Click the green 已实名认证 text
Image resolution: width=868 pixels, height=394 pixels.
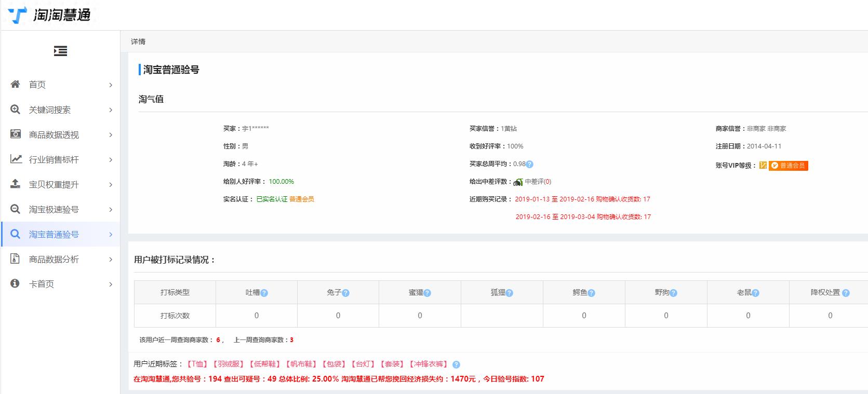tap(272, 199)
